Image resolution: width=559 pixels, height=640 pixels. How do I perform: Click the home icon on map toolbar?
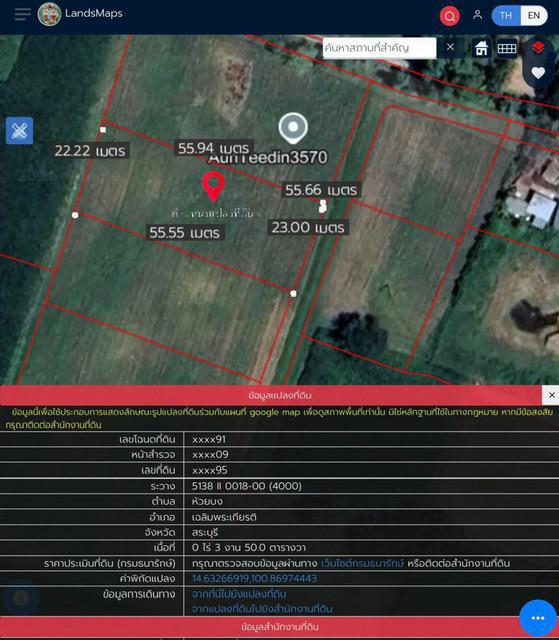(x=481, y=48)
